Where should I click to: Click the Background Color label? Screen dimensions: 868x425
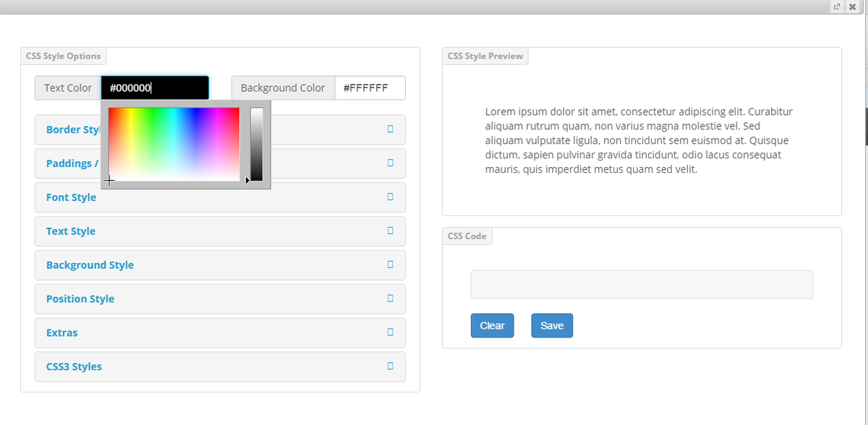click(283, 88)
